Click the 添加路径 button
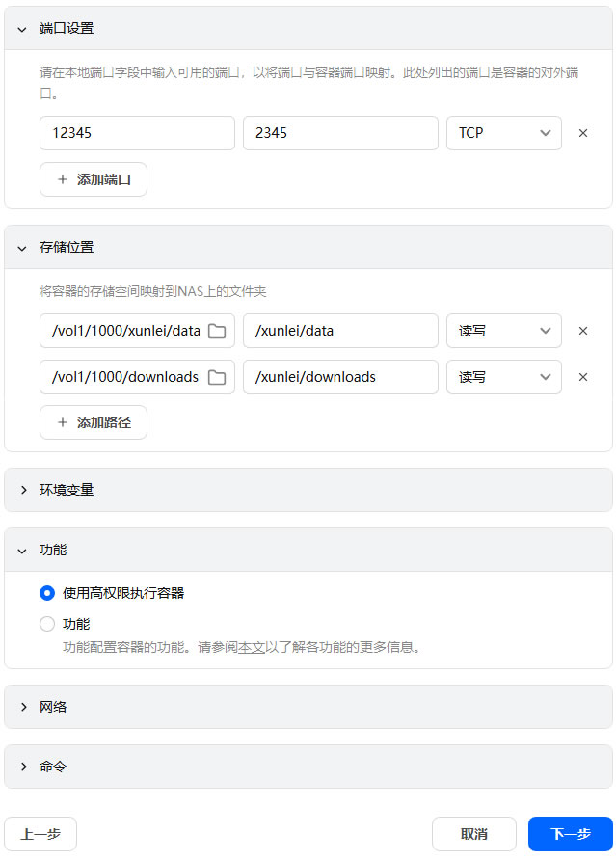 coord(94,422)
